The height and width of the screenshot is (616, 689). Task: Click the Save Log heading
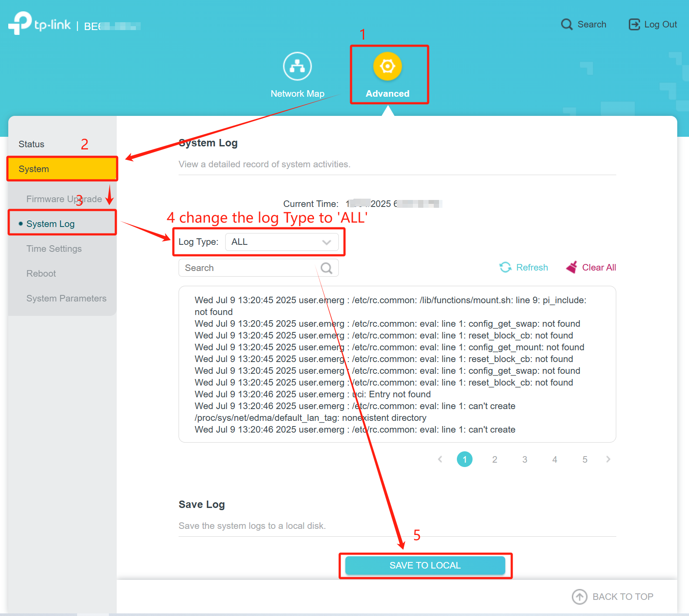[202, 504]
